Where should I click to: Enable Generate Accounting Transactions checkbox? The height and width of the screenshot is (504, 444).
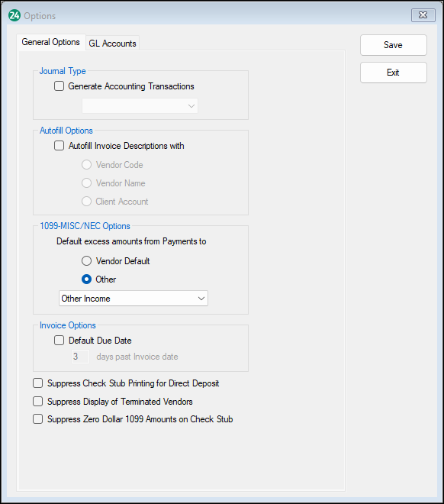point(59,86)
